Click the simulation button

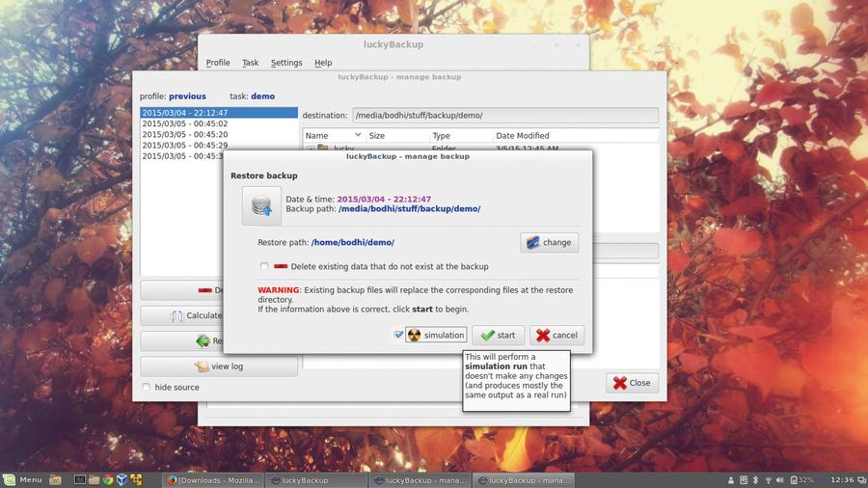[436, 335]
